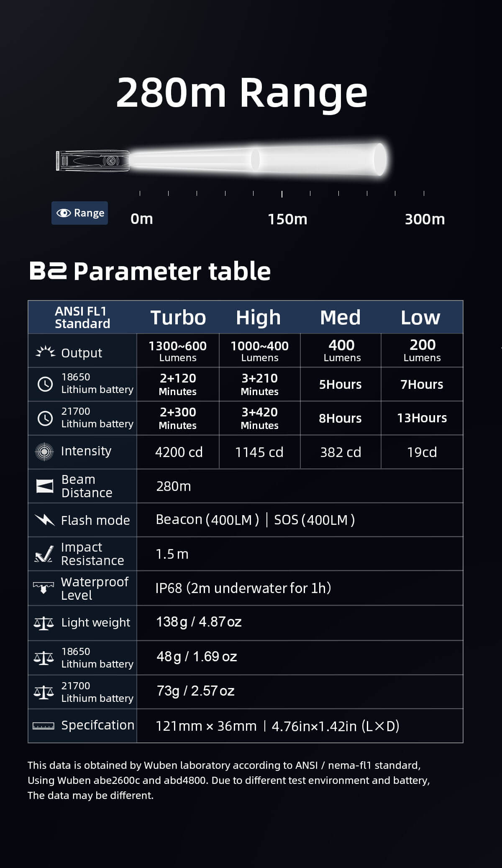Click the Beam Distance icon
Image resolution: width=502 pixels, height=868 pixels.
(x=45, y=486)
